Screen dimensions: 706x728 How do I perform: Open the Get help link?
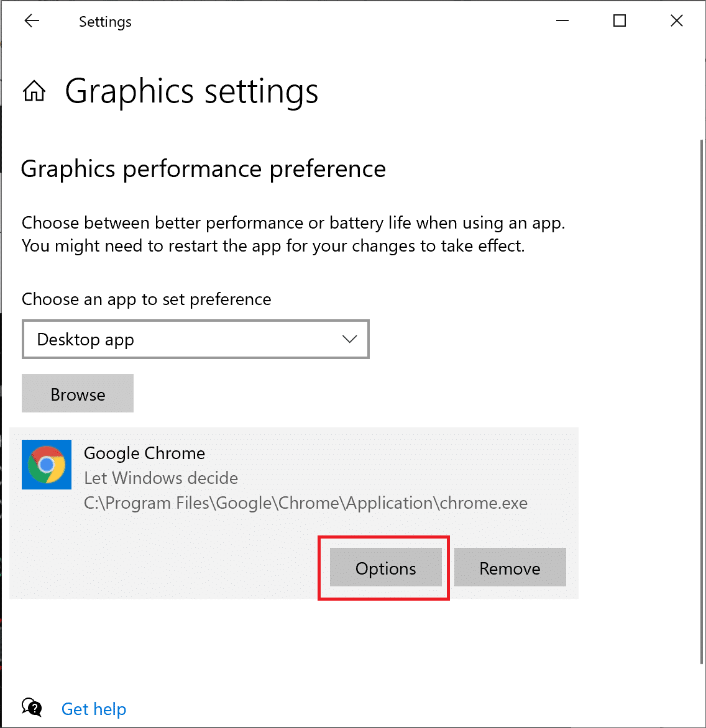point(93,708)
